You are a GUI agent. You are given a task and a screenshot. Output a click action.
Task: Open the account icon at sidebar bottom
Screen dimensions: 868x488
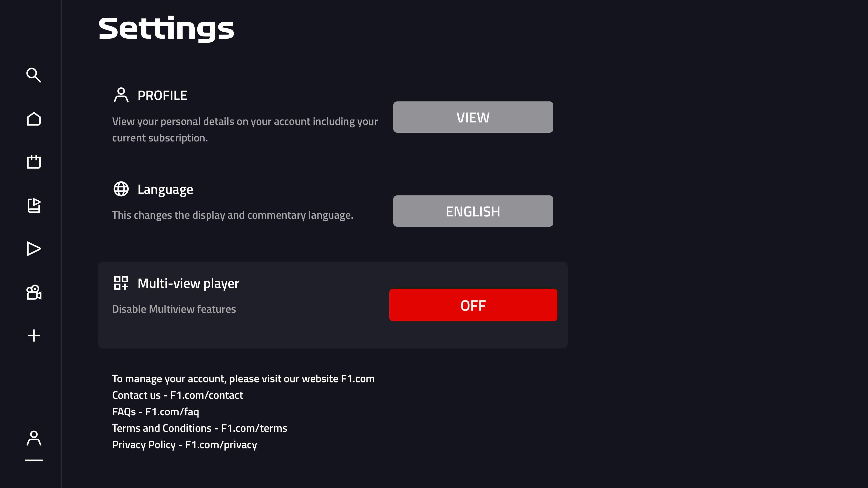34,438
